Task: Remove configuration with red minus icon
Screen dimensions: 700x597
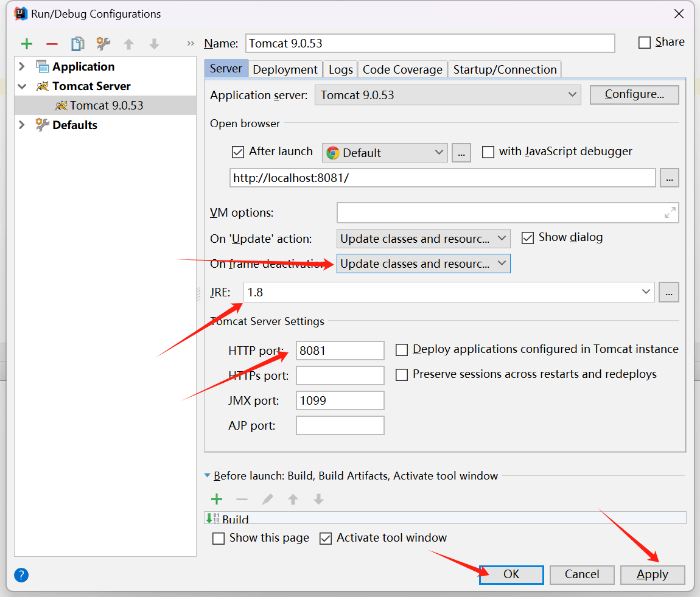Action: point(52,44)
